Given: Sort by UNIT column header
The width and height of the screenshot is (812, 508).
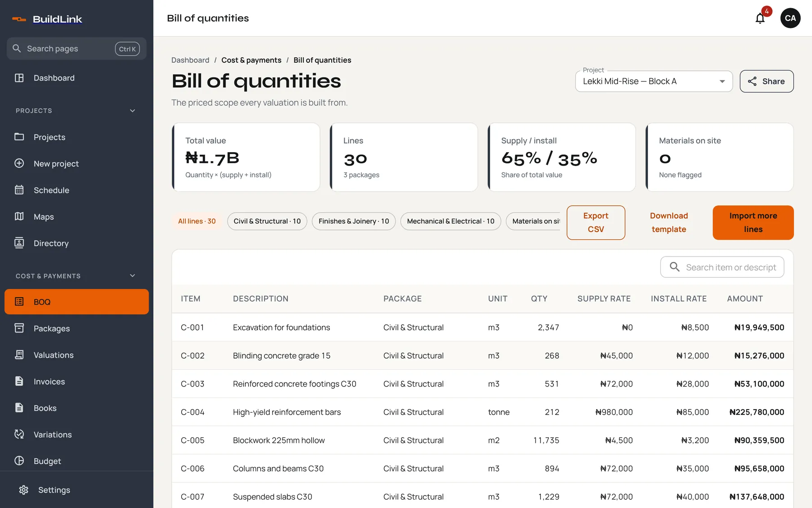Looking at the screenshot, I should click(498, 298).
